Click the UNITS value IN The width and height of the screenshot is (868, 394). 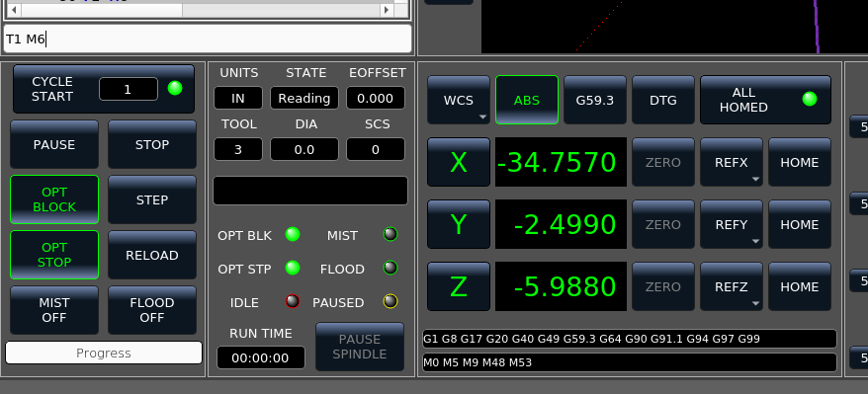click(x=238, y=98)
